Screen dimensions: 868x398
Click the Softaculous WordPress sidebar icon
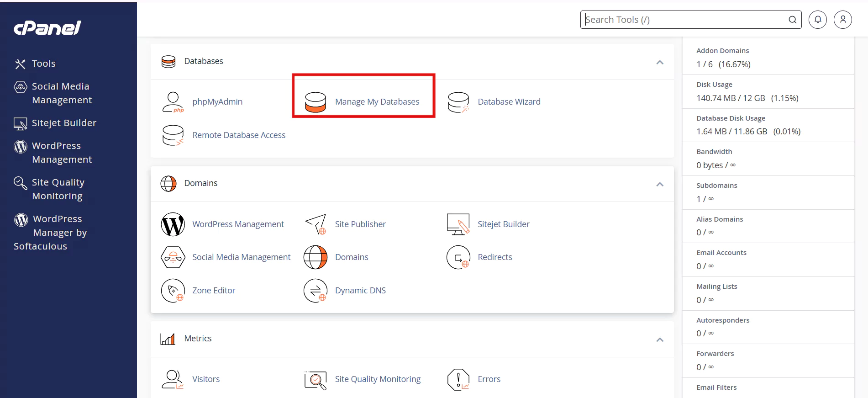[21, 220]
